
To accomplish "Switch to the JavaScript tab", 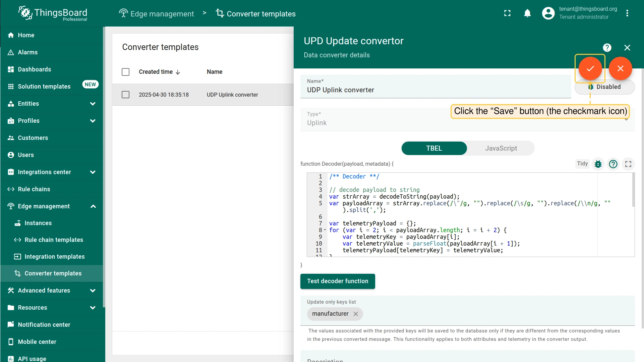I will tap(501, 148).
